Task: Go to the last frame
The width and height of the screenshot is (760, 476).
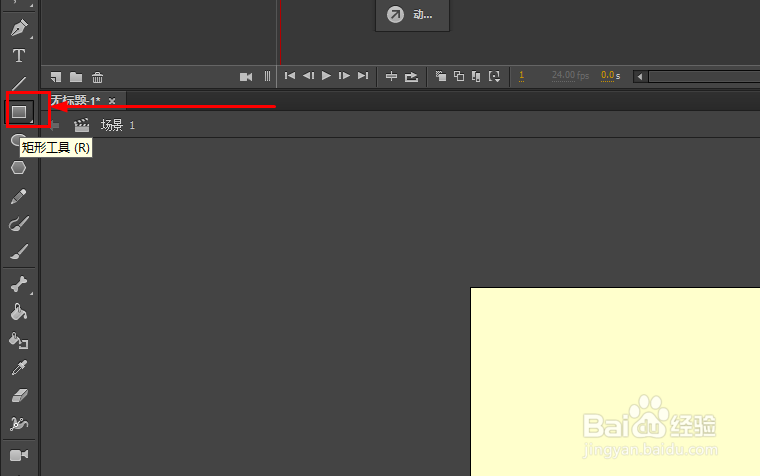Action: (363, 76)
